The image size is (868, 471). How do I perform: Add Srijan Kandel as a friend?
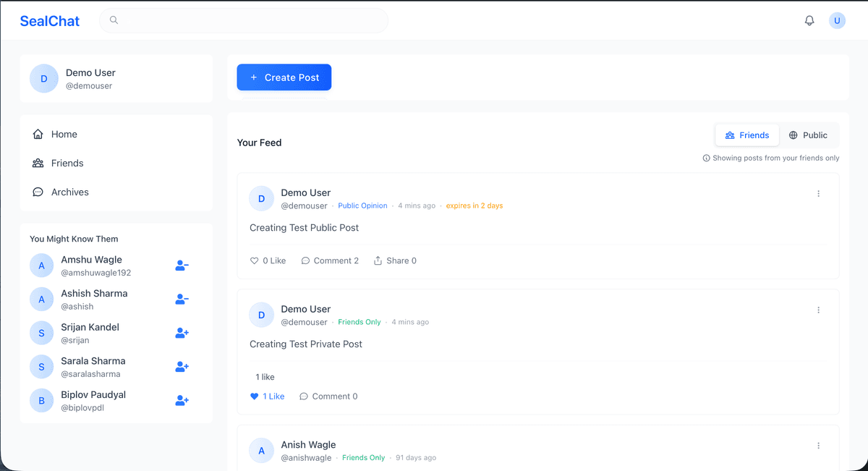coord(182,333)
